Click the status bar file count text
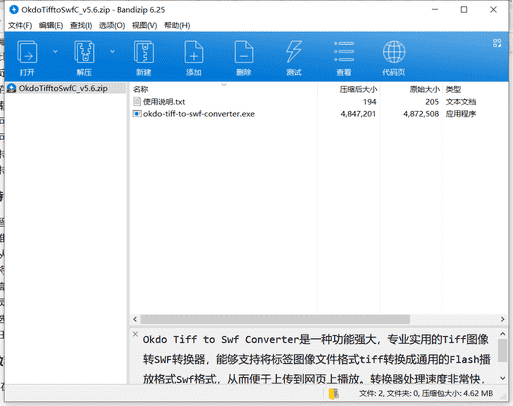Image resolution: width=513 pixels, height=406 pixels. 426,394
